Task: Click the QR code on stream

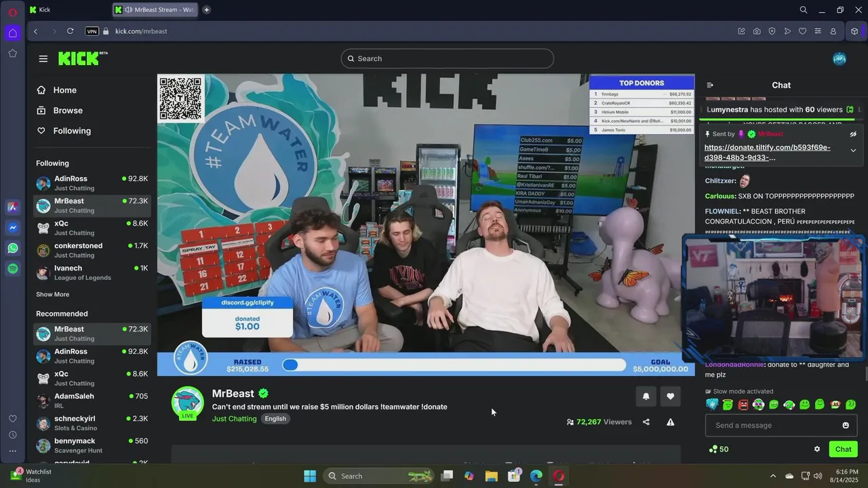Action: [180, 99]
